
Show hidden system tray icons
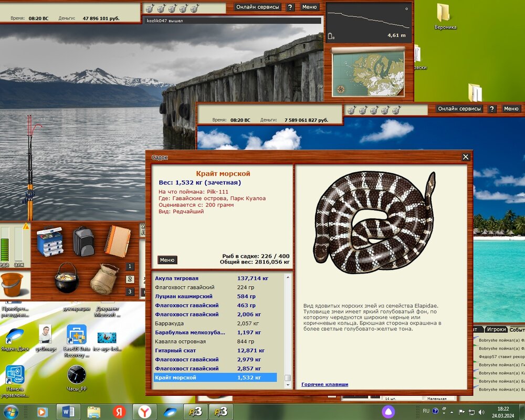tap(451, 412)
